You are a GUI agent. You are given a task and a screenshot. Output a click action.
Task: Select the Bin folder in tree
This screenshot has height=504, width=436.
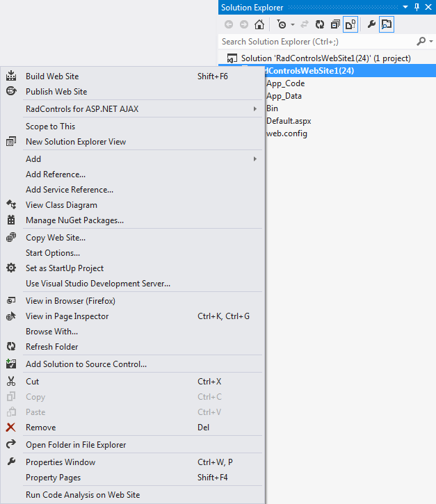click(272, 108)
